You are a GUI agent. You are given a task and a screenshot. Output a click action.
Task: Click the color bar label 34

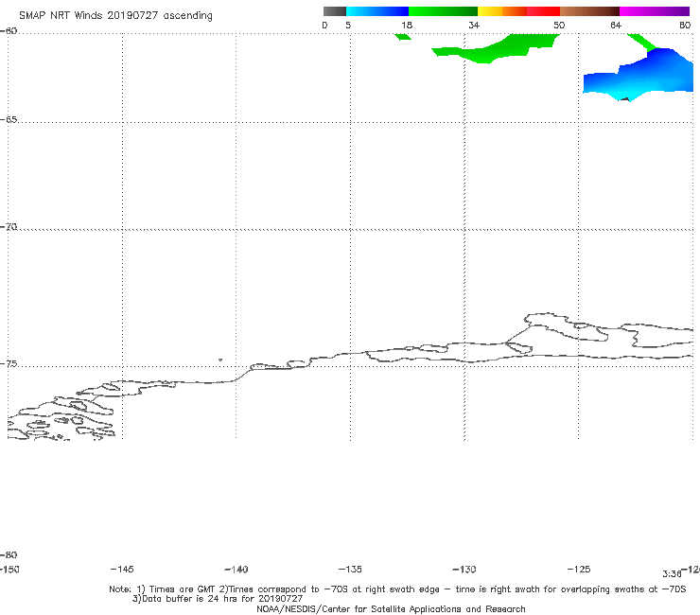point(474,25)
